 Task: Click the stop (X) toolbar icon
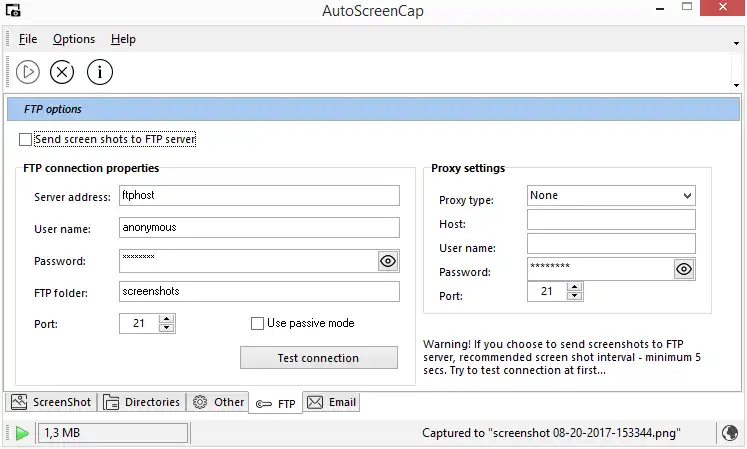tap(62, 72)
